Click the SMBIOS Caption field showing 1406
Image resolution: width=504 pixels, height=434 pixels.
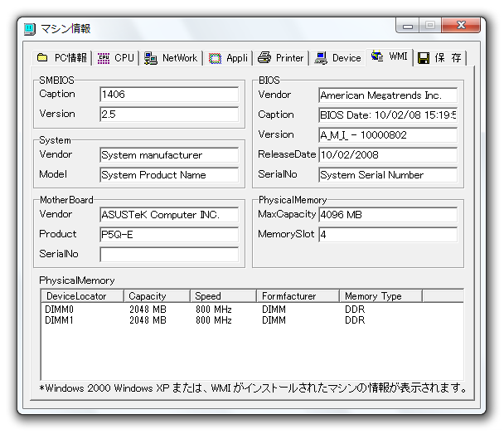[169, 95]
